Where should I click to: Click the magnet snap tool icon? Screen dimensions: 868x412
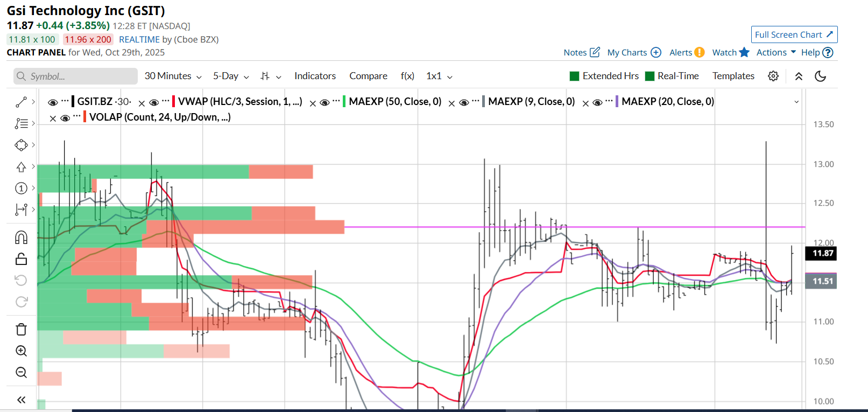point(21,238)
